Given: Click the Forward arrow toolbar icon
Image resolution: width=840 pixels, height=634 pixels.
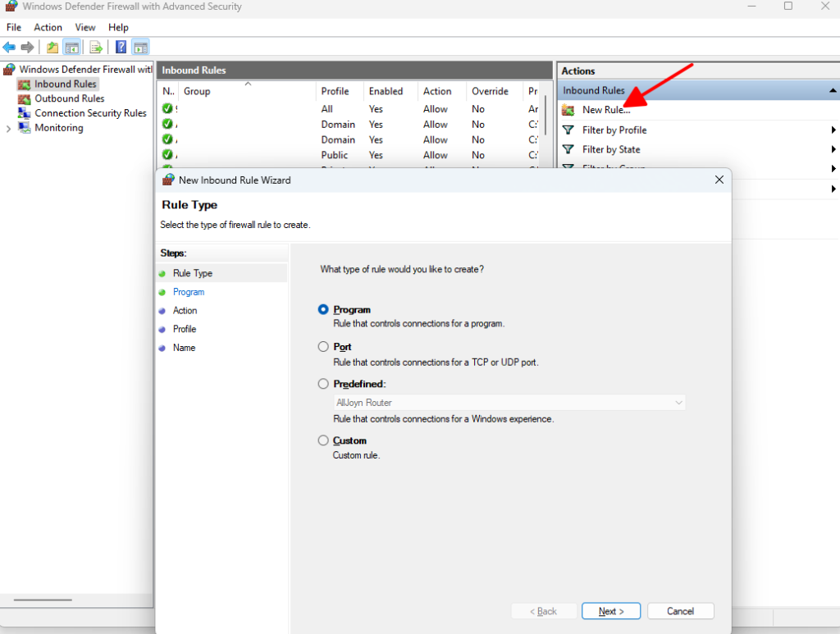Looking at the screenshot, I should click(27, 47).
